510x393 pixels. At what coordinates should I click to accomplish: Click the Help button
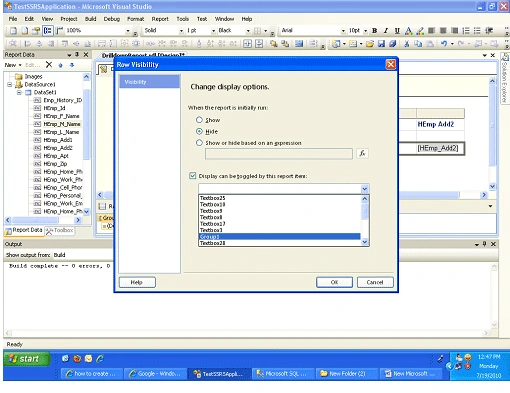pyautogui.click(x=137, y=282)
